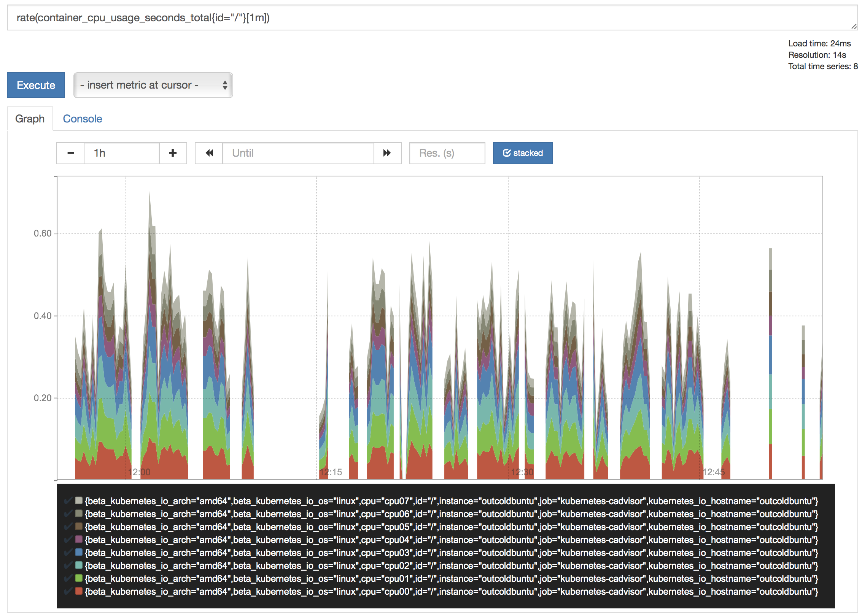Click the olive-gray cpu06 color swatch
The width and height of the screenshot is (862, 616).
click(79, 513)
